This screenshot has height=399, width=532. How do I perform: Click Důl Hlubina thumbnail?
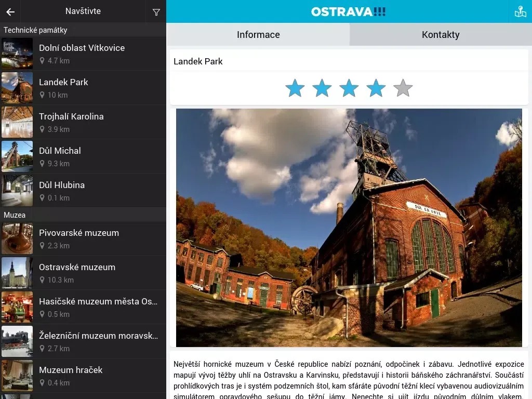click(x=17, y=191)
